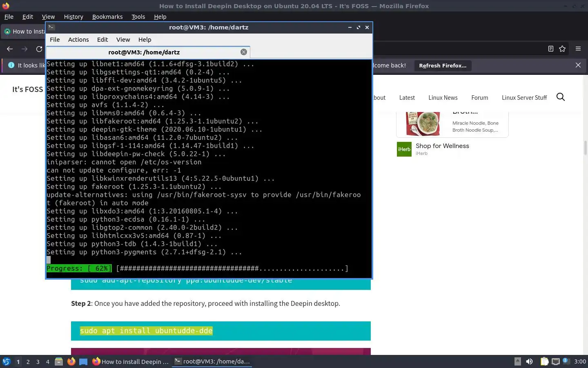Go forward in Firefox

point(24,49)
